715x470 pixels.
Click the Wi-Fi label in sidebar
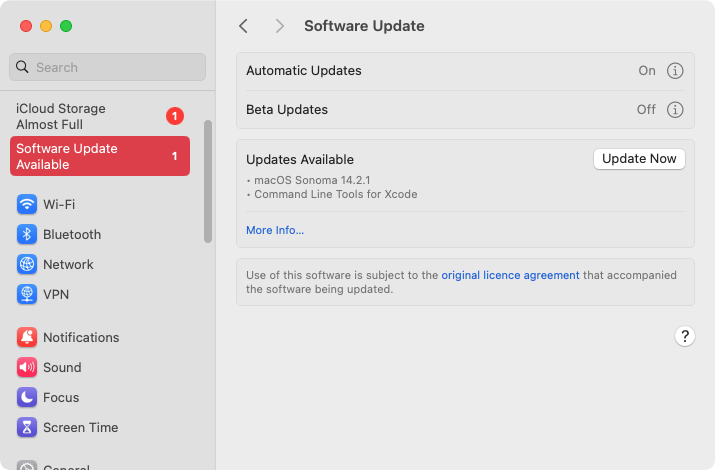[59, 204]
